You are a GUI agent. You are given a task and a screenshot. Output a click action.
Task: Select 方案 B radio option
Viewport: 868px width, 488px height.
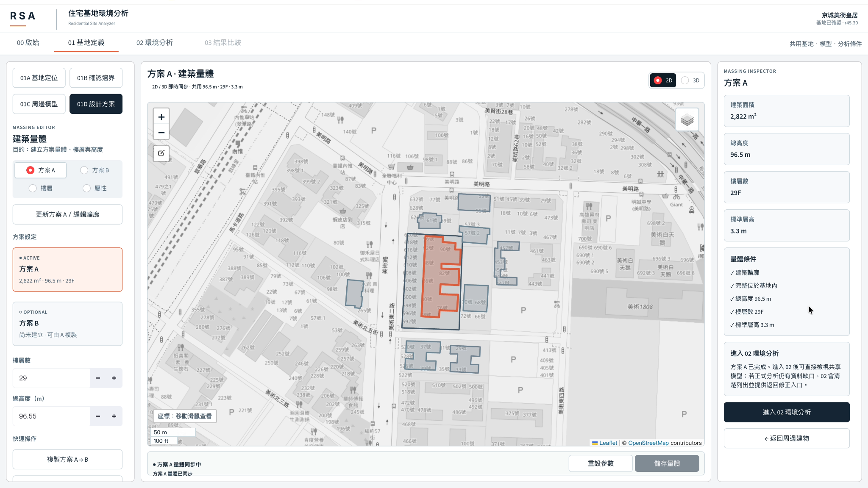(95, 170)
